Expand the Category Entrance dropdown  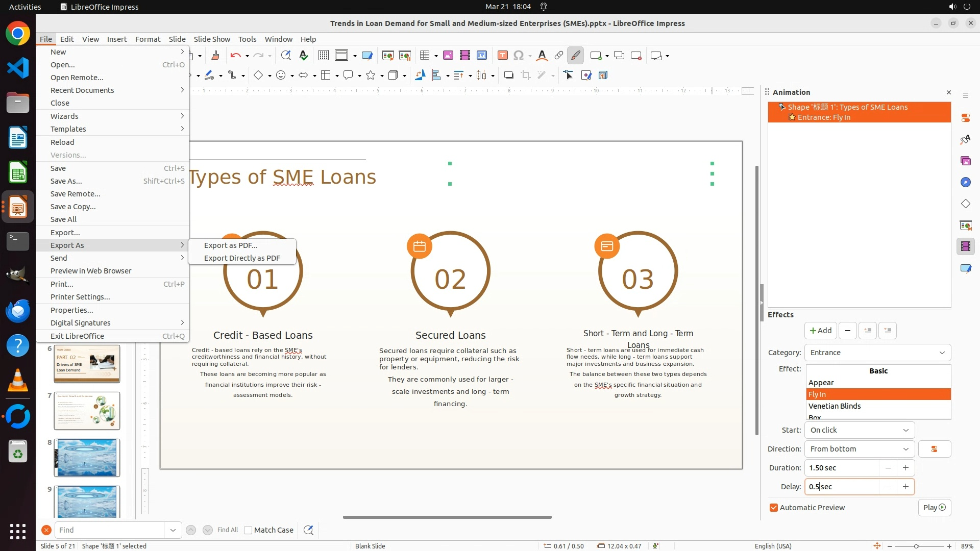click(x=877, y=353)
